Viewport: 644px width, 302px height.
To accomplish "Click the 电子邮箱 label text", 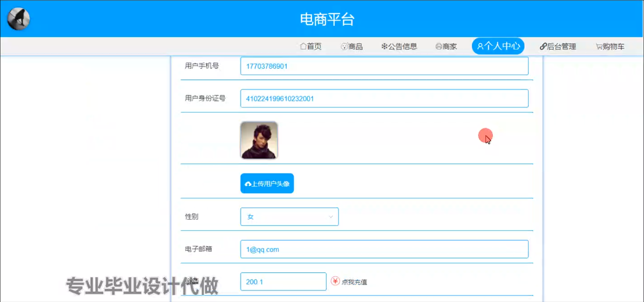I will tap(199, 249).
